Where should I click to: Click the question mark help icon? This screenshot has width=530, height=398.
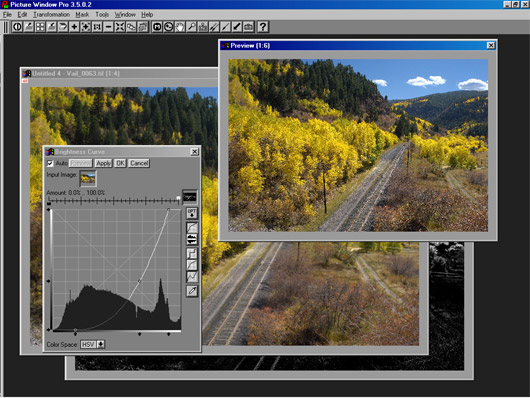click(x=263, y=27)
